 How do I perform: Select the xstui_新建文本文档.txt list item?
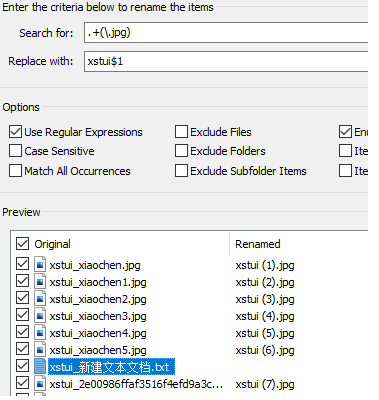pyautogui.click(x=111, y=367)
